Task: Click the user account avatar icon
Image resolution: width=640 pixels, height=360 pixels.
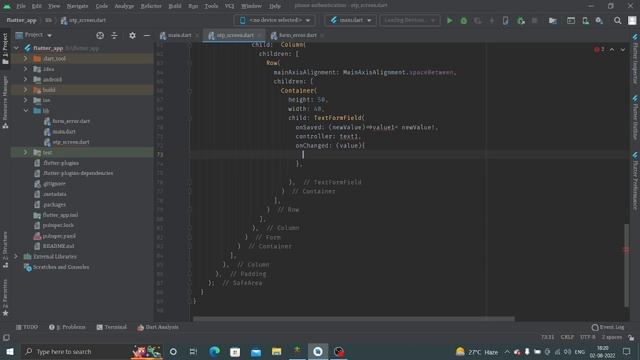Action: coord(632,20)
